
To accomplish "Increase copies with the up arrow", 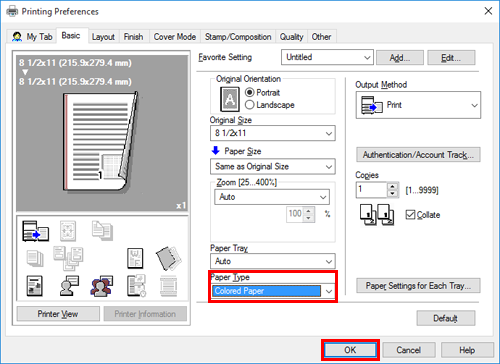I will click(x=393, y=187).
